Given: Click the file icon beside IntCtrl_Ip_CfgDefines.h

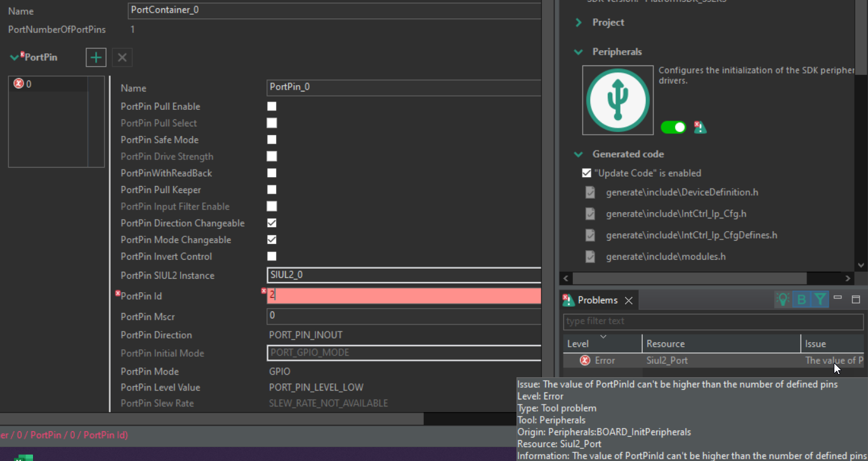Looking at the screenshot, I should pyautogui.click(x=590, y=236).
